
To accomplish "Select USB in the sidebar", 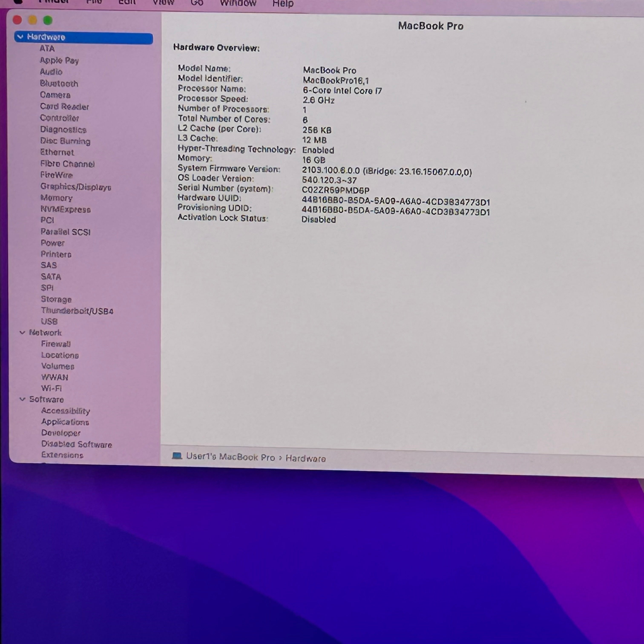I will pos(49,322).
